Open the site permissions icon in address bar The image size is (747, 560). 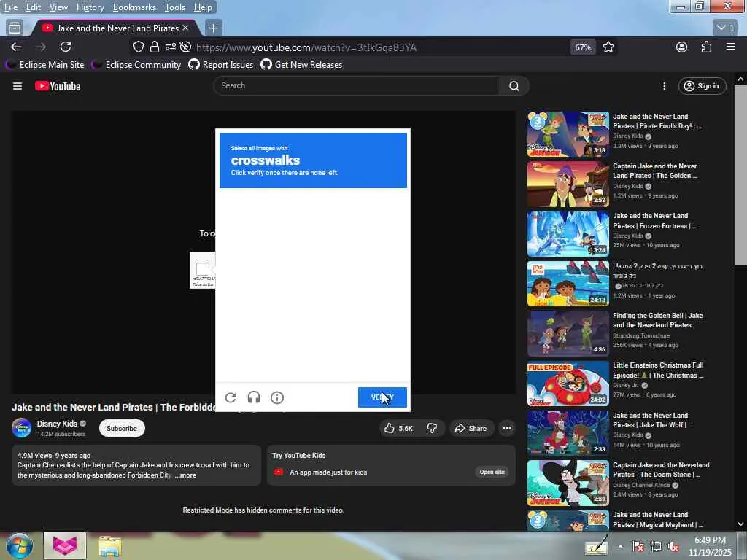pyautogui.click(x=170, y=47)
